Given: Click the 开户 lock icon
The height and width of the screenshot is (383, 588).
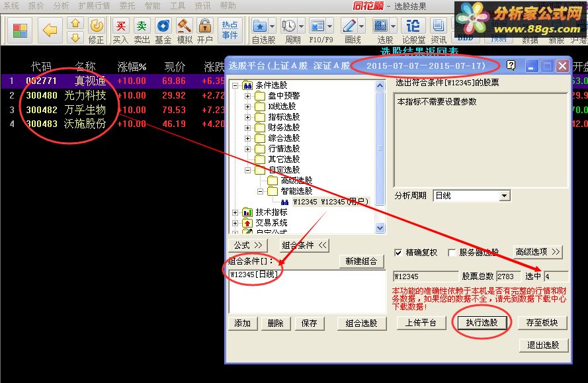Looking at the screenshot, I should [205, 31].
